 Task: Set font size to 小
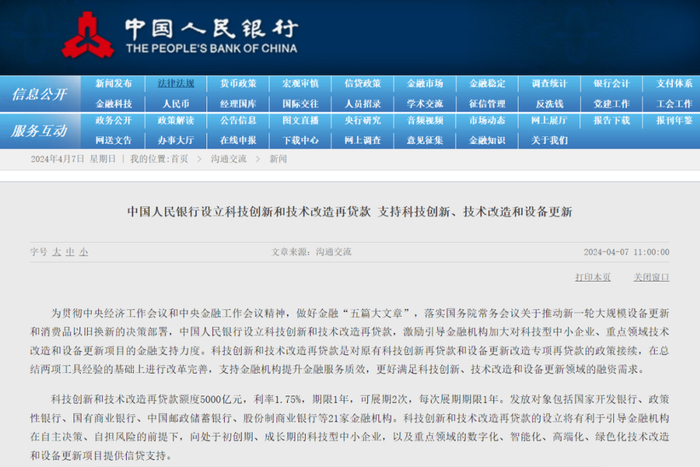pos(83,252)
